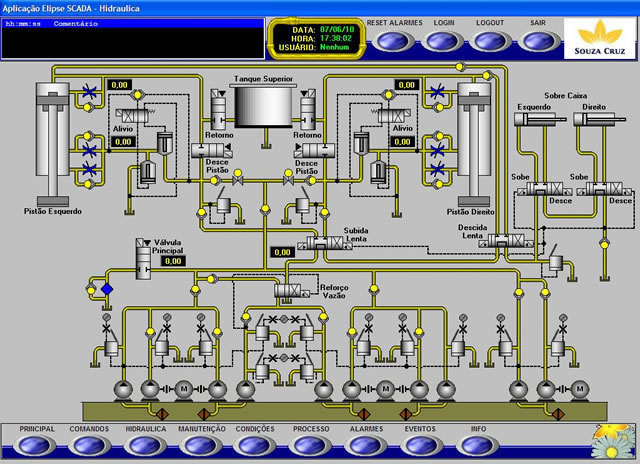Click the left Retorno valve symbol
The height and width of the screenshot is (464, 640).
(218, 109)
